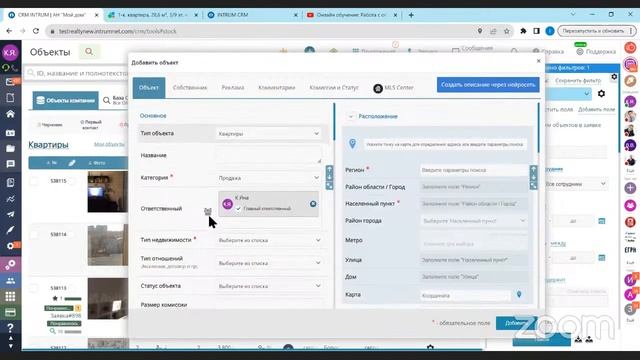Open the Все сотрудники dropdown
Screen dimensions: 640x360
(x=576, y=184)
